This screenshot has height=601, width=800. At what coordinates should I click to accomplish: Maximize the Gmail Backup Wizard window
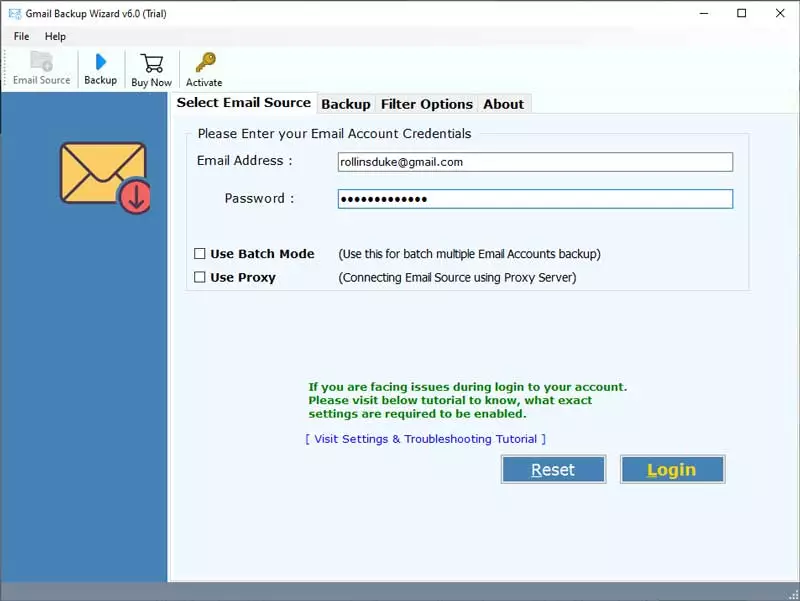(x=742, y=13)
